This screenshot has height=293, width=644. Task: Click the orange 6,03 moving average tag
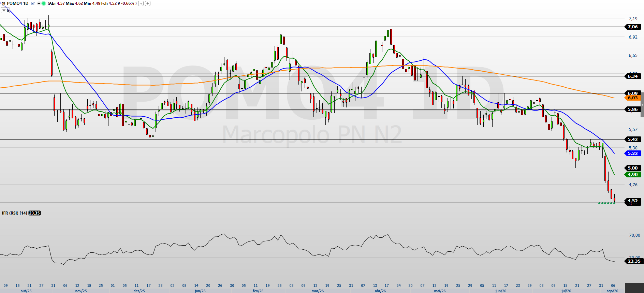click(x=632, y=98)
